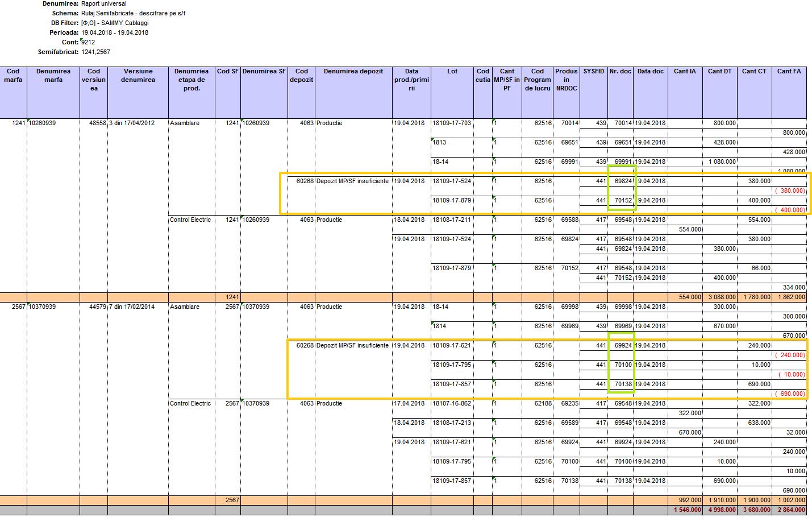Click version cell "3 din 17/04/2012"
The width and height of the screenshot is (812, 517).
pos(131,123)
